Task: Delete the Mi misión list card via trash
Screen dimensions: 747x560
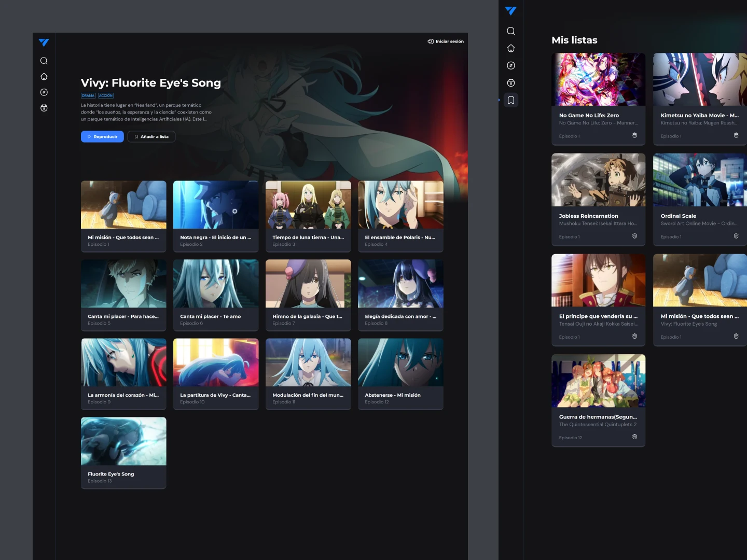Action: (736, 336)
